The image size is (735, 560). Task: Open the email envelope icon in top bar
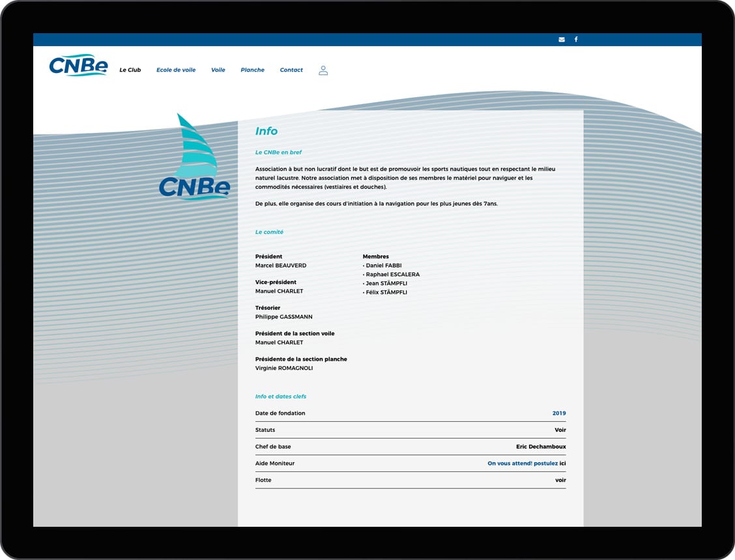click(562, 39)
